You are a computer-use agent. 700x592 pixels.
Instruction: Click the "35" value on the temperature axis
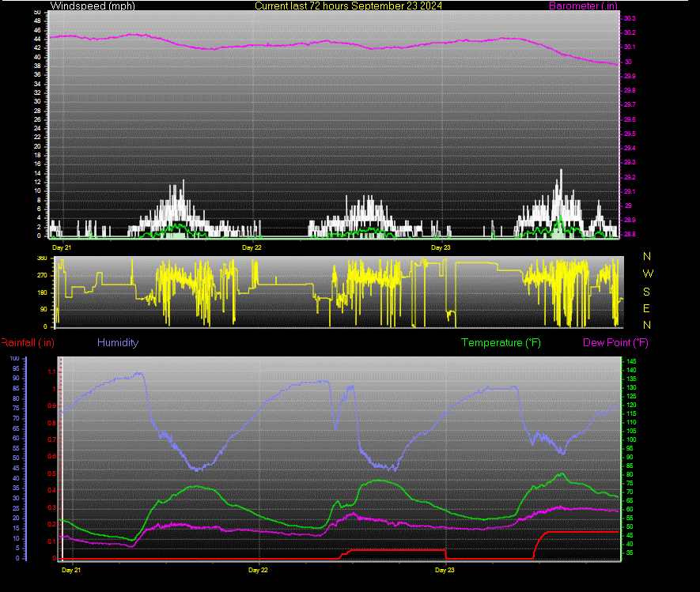[630, 552]
